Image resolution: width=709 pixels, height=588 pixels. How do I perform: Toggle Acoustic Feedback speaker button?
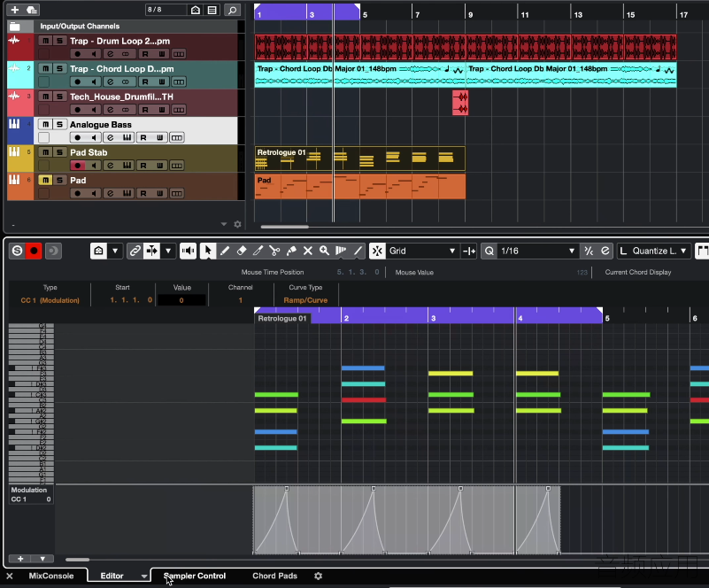point(189,251)
